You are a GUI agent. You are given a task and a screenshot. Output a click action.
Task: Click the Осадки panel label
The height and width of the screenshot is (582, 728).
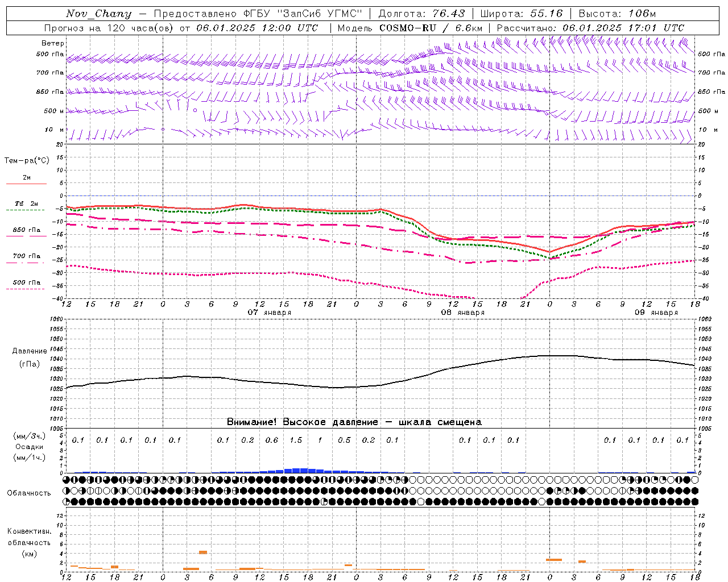coord(29,447)
